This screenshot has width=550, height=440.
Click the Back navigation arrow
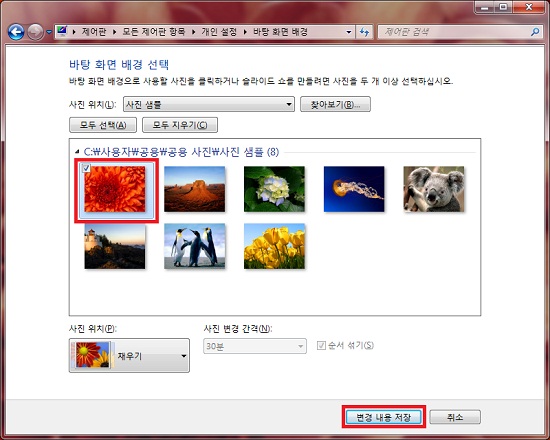pos(16,33)
